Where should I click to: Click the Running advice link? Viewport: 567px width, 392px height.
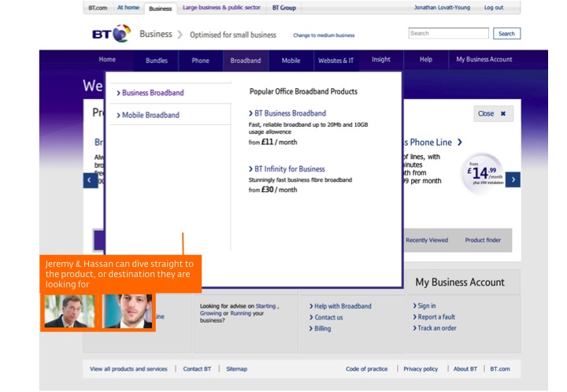point(240,313)
